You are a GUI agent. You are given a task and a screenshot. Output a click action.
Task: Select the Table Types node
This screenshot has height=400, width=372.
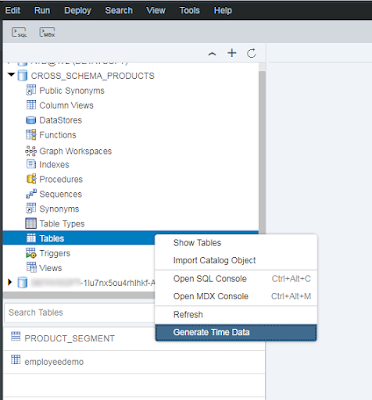pos(62,224)
